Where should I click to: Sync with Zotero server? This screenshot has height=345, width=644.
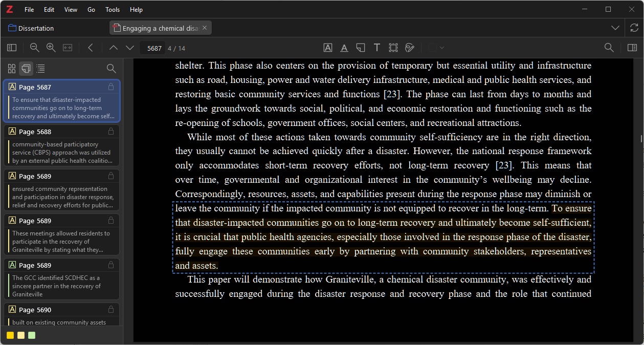pyautogui.click(x=634, y=28)
